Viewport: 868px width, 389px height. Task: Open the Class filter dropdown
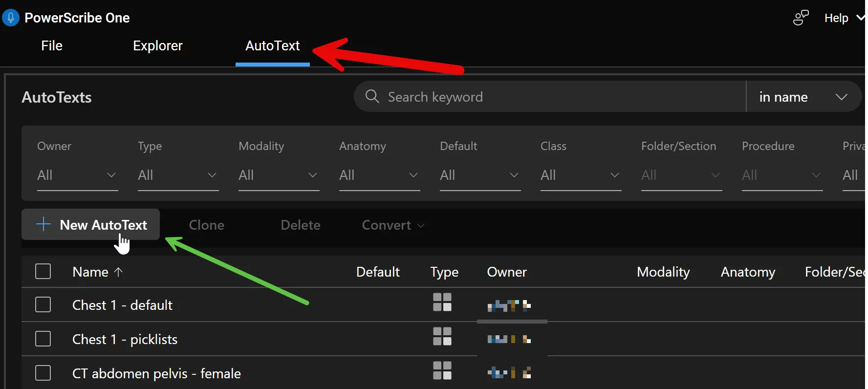581,175
